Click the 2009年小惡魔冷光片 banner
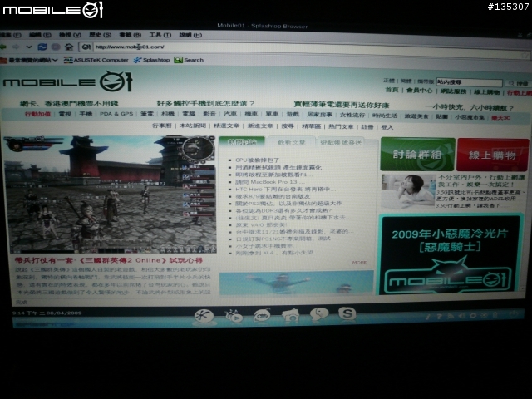 point(450,254)
